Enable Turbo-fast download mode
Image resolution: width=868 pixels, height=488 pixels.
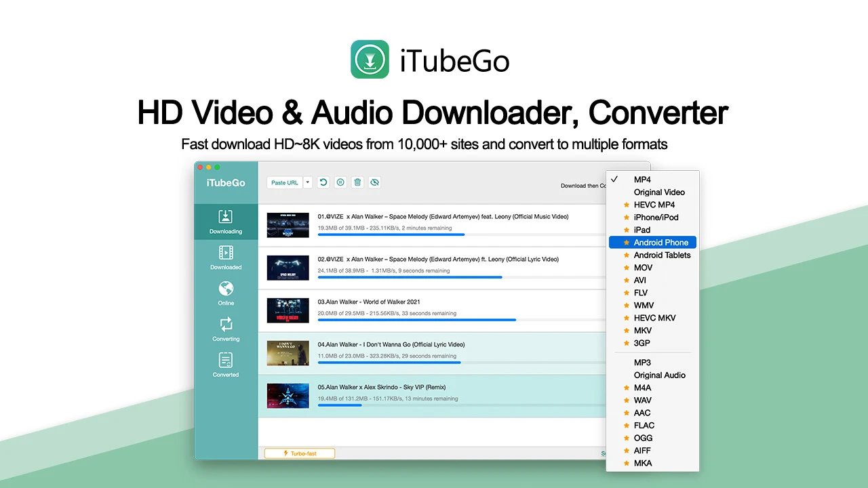(x=299, y=453)
